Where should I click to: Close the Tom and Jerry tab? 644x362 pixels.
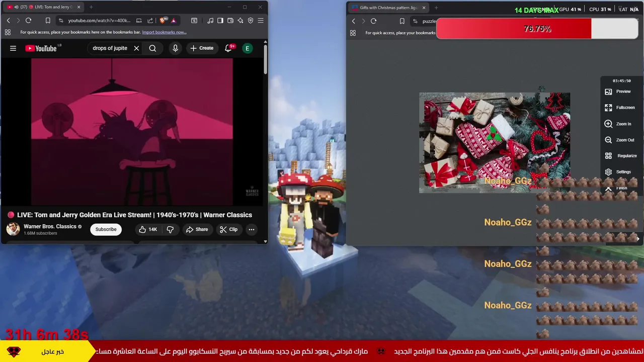[79, 7]
